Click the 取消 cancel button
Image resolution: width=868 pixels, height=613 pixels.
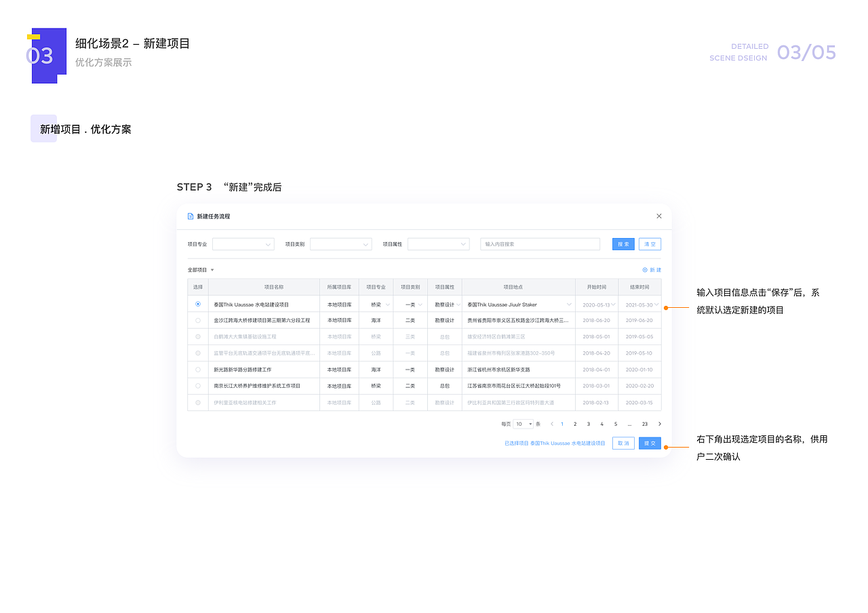623,443
